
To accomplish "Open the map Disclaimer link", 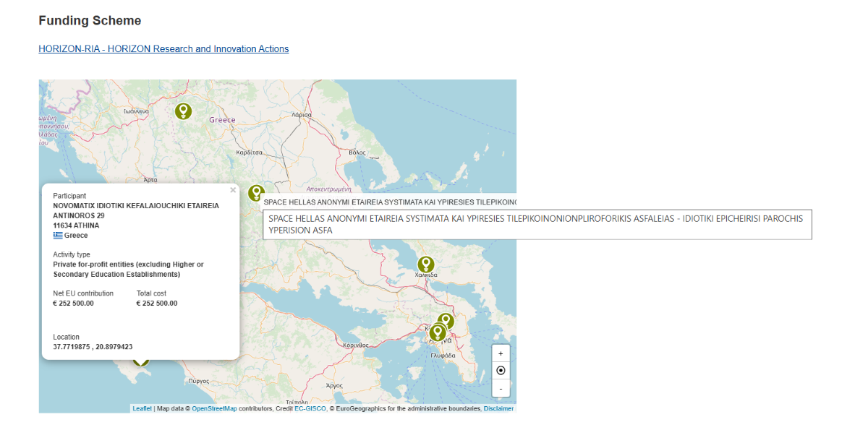I will tap(498, 408).
